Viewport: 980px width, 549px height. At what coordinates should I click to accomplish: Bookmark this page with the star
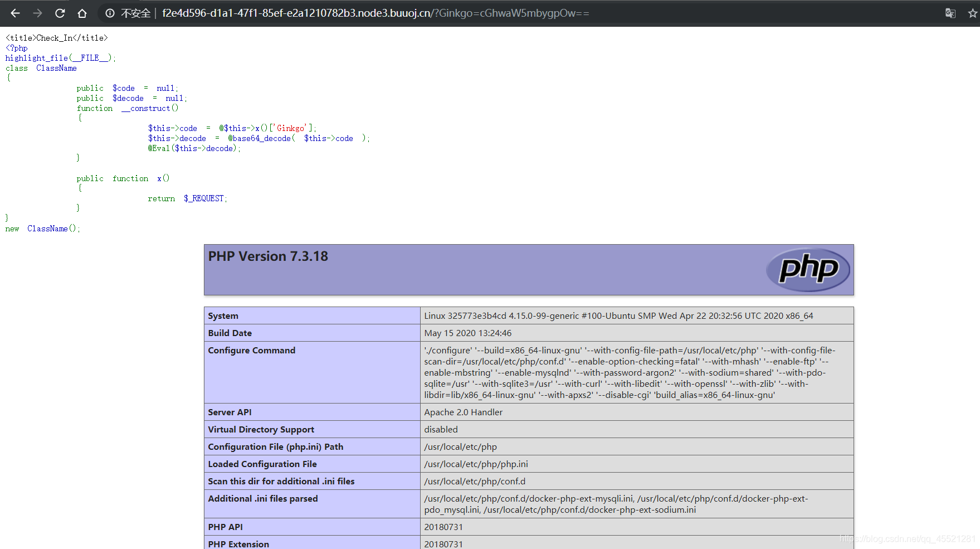click(972, 13)
